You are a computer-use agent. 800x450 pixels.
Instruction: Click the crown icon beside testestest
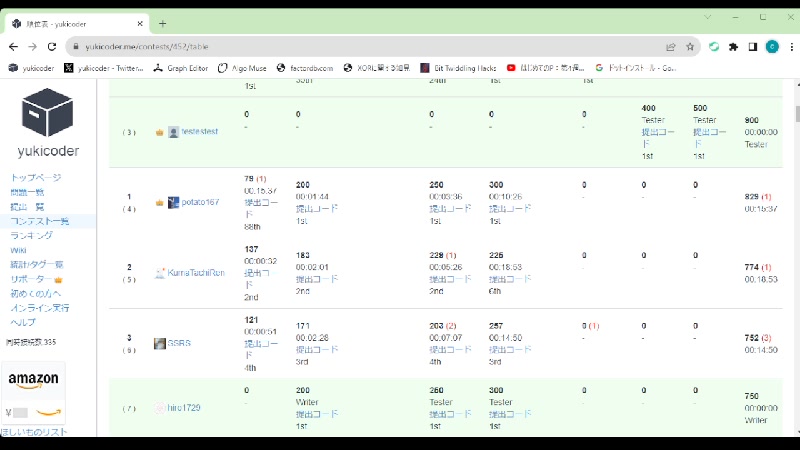159,132
